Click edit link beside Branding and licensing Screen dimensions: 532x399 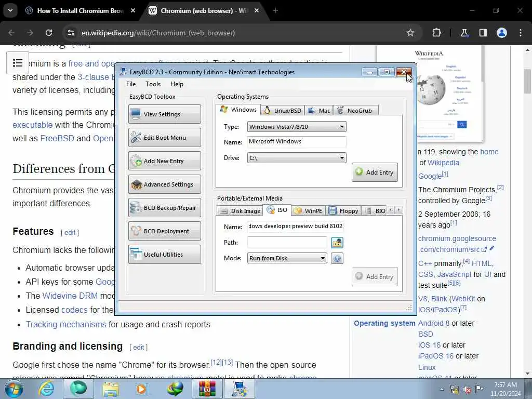tap(138, 348)
